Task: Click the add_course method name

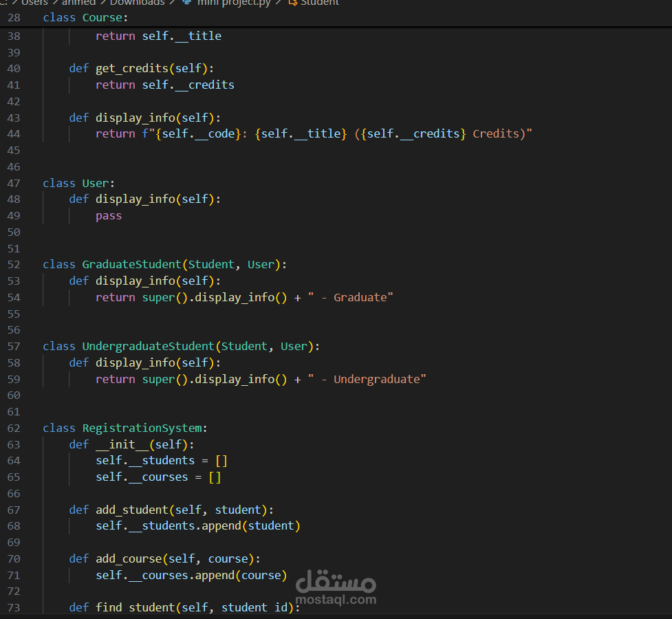Action: click(x=129, y=559)
